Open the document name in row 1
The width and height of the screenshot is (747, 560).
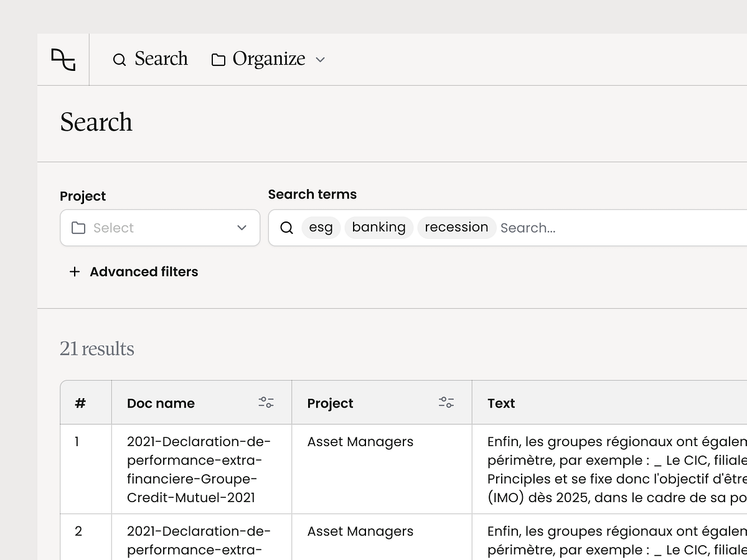[199, 469]
